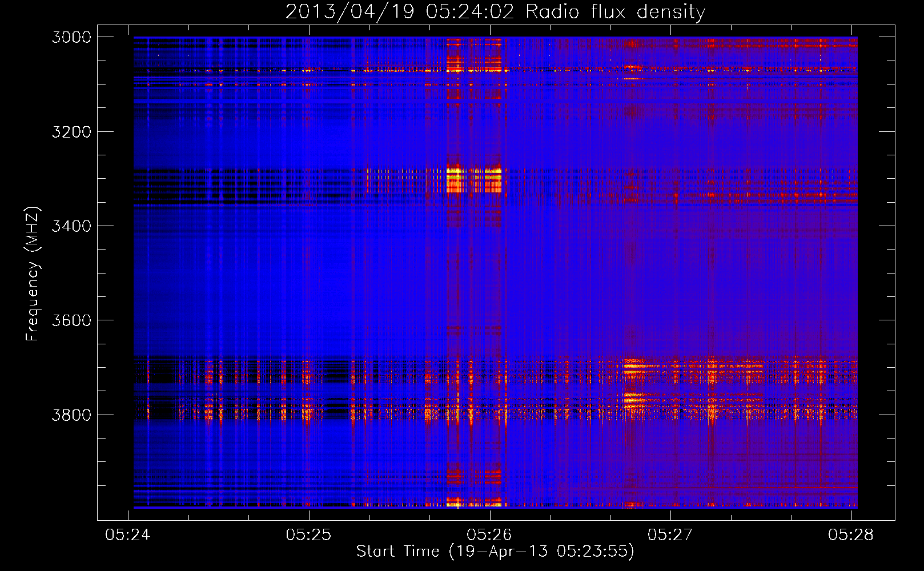Click the 05:25 time axis label
924x571 pixels.
coord(309,534)
